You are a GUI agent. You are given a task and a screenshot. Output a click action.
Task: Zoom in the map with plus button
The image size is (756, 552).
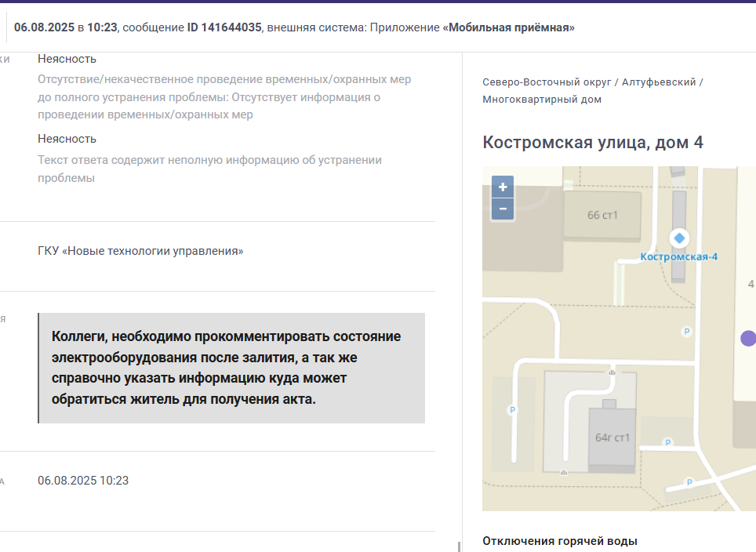click(x=503, y=187)
